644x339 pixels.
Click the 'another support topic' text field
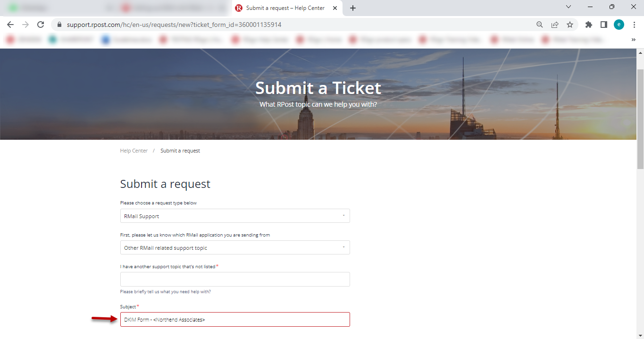click(x=235, y=279)
